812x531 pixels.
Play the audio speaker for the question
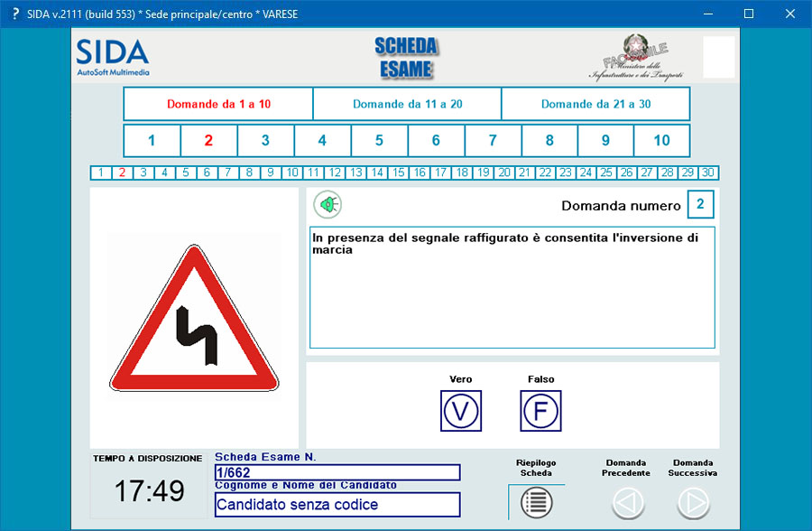coord(328,205)
